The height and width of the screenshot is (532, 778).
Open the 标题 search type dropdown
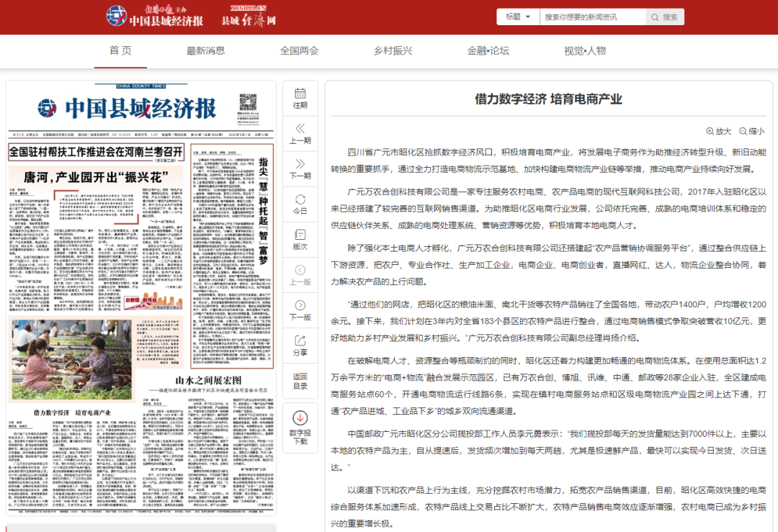518,17
